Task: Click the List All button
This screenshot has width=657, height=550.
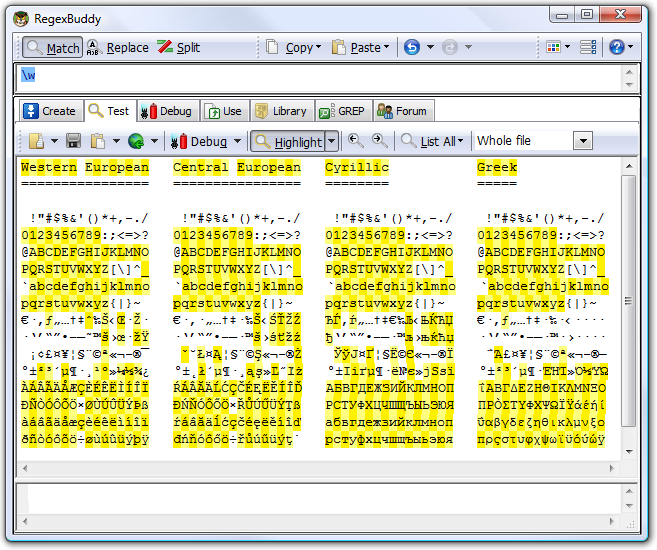Action: coord(432,142)
